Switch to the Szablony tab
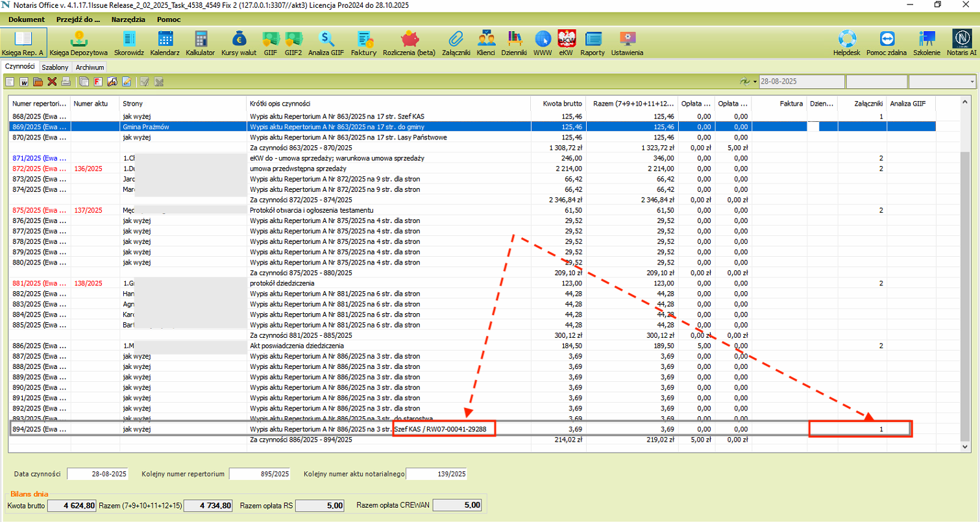This screenshot has height=522, width=980. click(55, 67)
